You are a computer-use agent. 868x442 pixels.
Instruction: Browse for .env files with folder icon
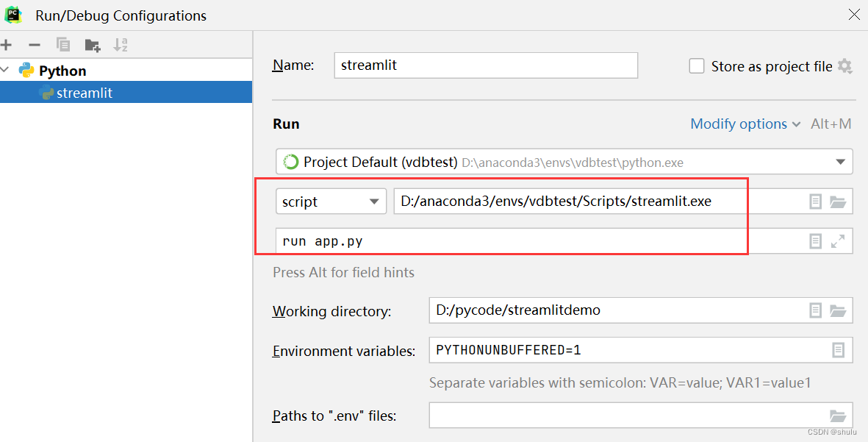click(x=838, y=416)
